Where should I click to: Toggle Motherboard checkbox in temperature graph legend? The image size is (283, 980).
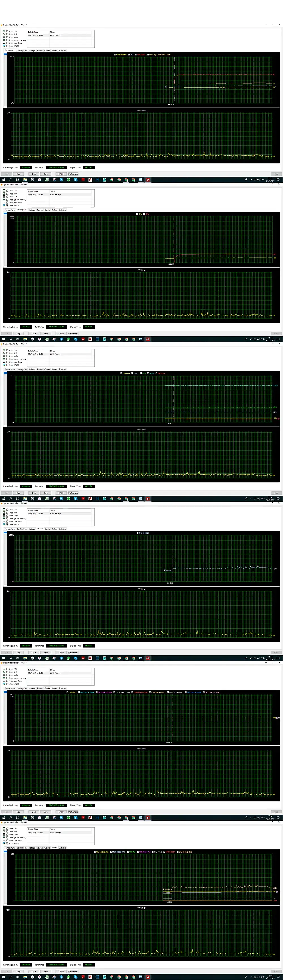115,54
